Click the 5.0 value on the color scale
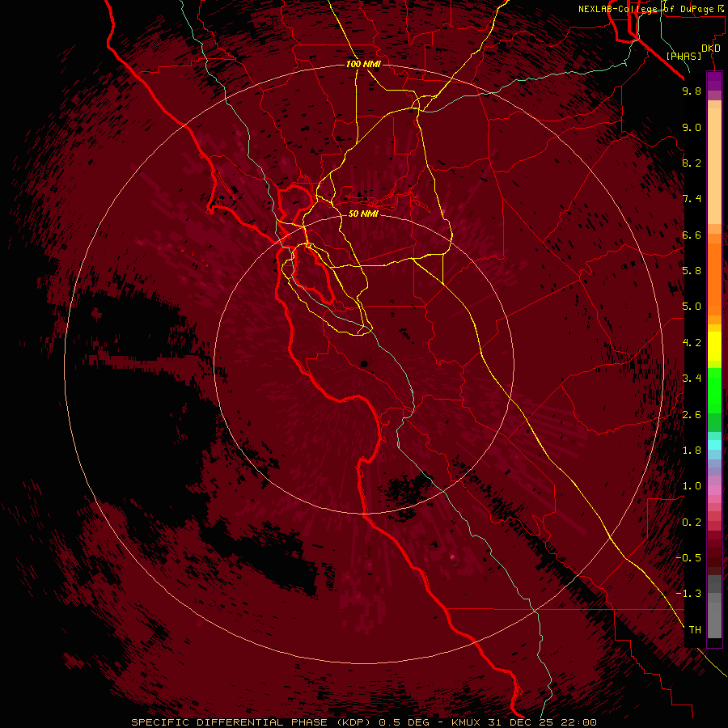The height and width of the screenshot is (728, 728). pyautogui.click(x=692, y=307)
